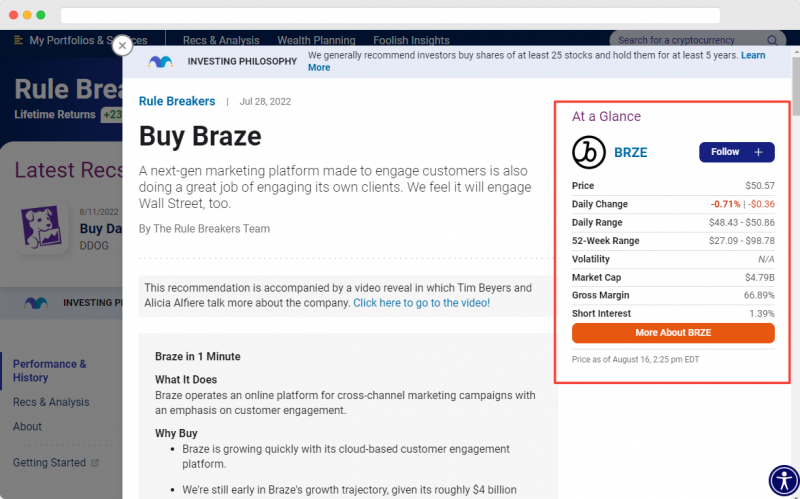The width and height of the screenshot is (800, 499).
Task: Click the Daily Change value -0.71%
Action: tap(725, 204)
